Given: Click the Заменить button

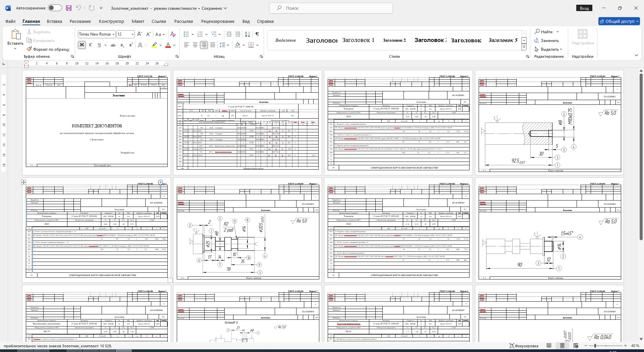Looking at the screenshot, I should pos(547,41).
